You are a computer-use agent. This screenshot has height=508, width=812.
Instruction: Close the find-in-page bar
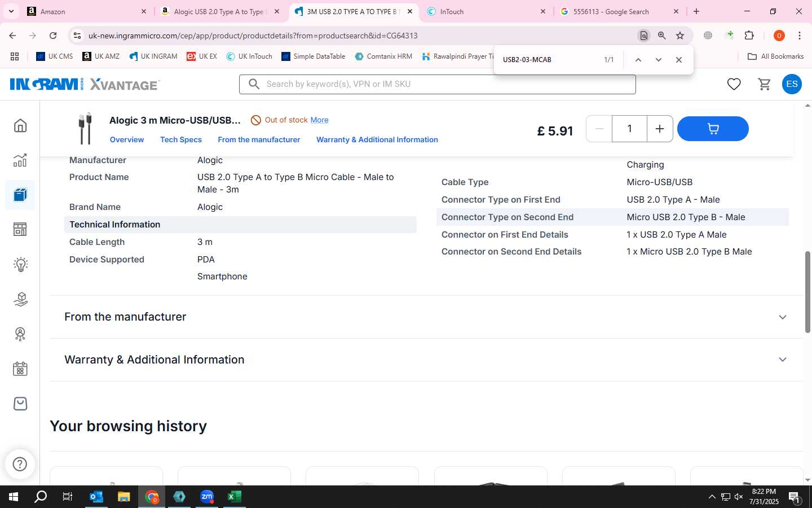679,60
